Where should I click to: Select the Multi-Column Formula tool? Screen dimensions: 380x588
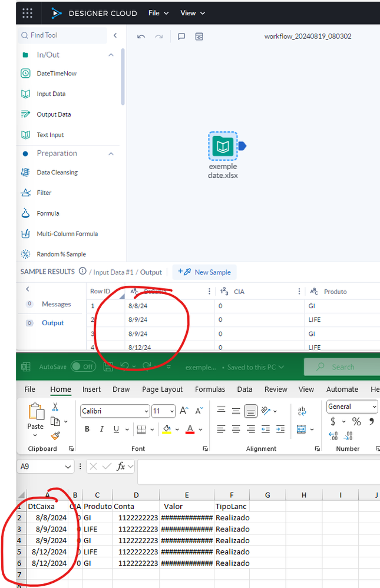(67, 234)
